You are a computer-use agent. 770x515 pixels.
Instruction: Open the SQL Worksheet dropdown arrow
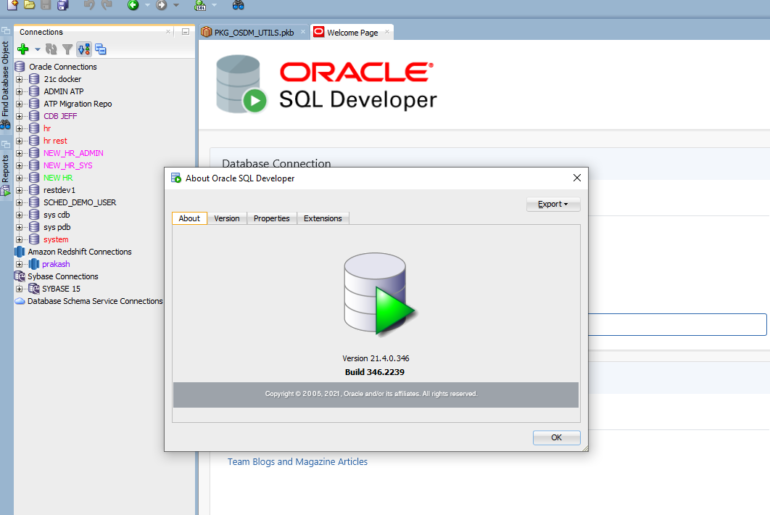point(214,5)
